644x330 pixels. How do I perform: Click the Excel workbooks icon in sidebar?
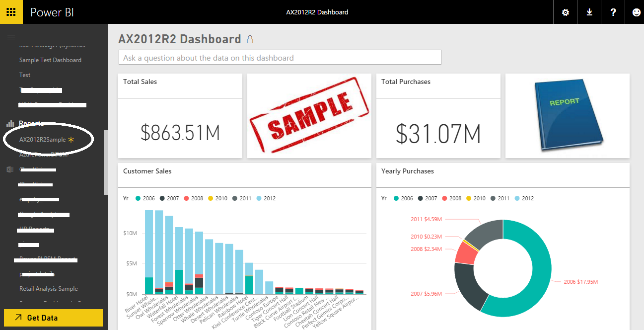point(10,169)
